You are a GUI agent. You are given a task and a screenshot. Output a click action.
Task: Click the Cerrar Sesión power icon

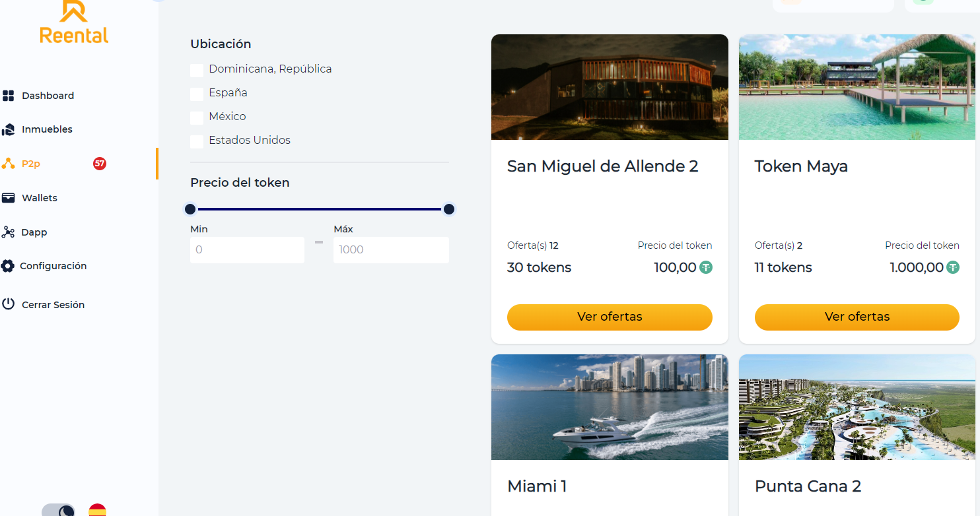(x=9, y=304)
